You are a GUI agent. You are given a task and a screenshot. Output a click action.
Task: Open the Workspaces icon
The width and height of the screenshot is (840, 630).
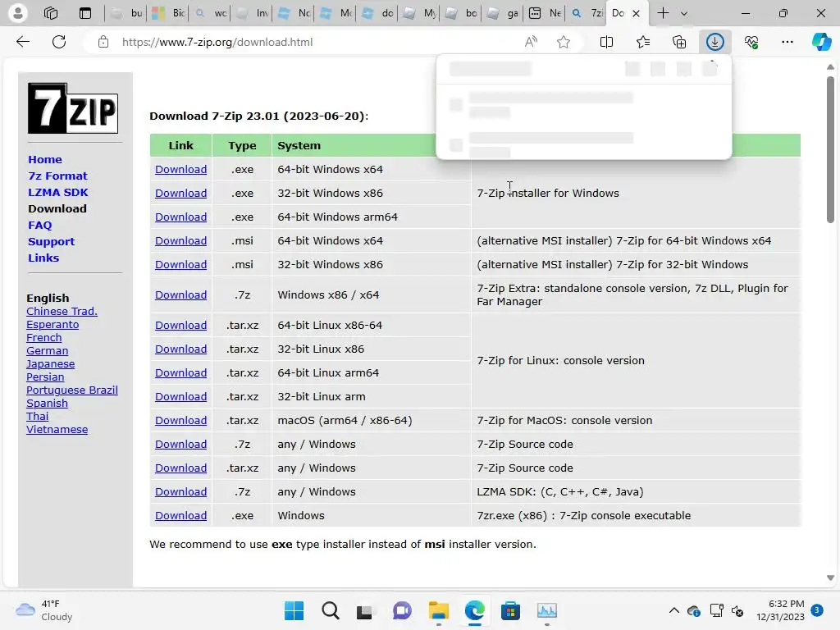51,13
